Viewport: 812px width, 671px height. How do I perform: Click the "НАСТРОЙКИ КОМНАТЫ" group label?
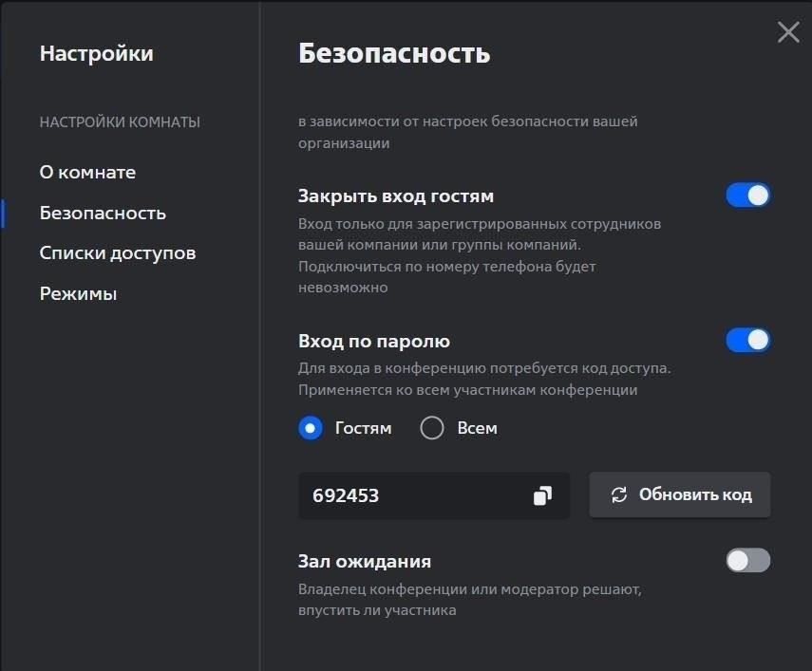120,122
